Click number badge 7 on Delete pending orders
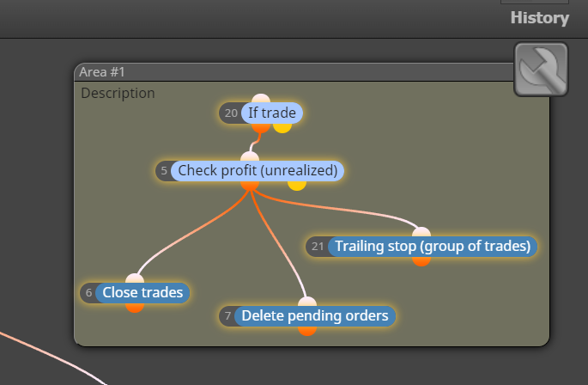Image resolution: width=588 pixels, height=385 pixels. (x=227, y=316)
